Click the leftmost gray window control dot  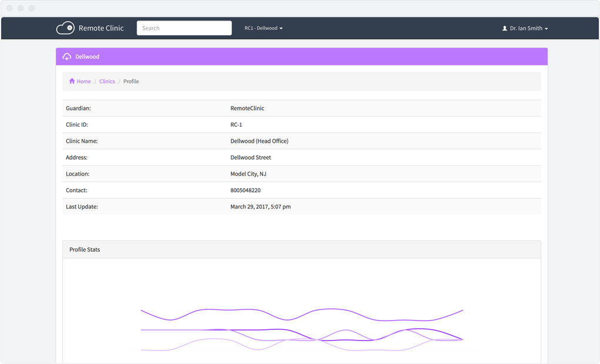(9, 8)
